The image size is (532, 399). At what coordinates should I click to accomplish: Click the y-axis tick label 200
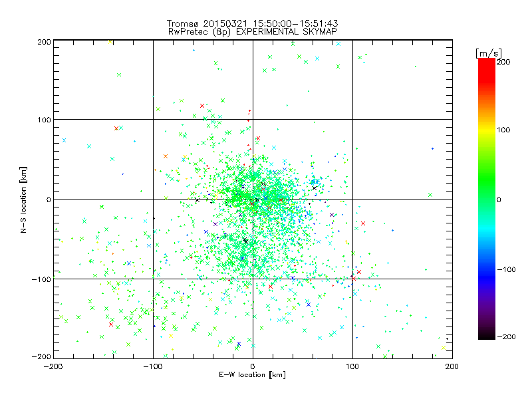(44, 42)
